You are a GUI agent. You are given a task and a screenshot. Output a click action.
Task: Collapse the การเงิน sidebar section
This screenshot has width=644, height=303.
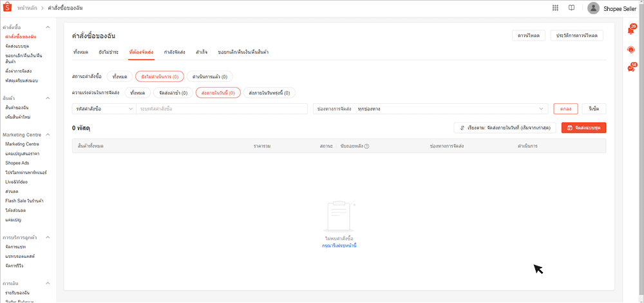click(48, 283)
